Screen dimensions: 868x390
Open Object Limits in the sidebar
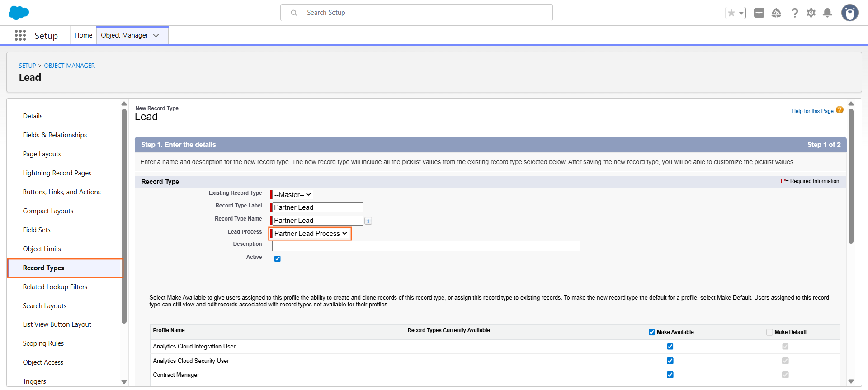pos(42,249)
